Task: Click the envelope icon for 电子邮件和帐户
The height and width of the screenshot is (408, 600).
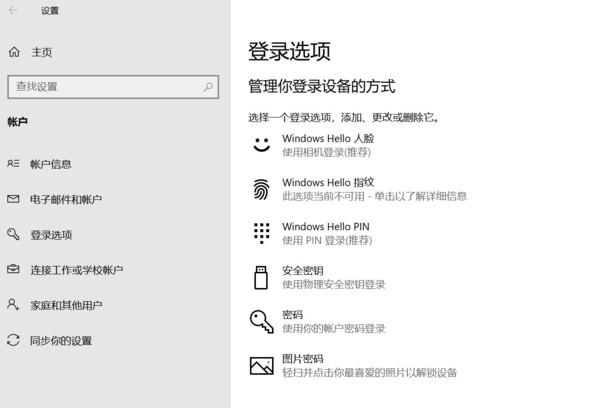Action: click(x=13, y=199)
